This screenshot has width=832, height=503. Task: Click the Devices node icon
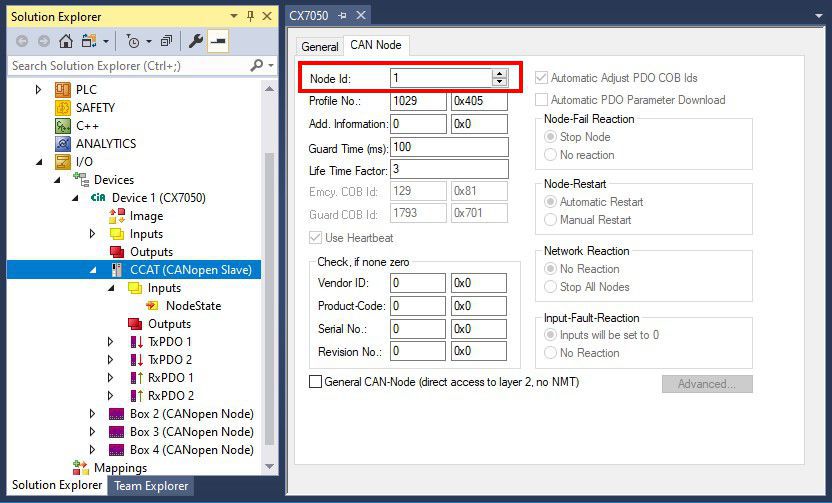pos(81,179)
